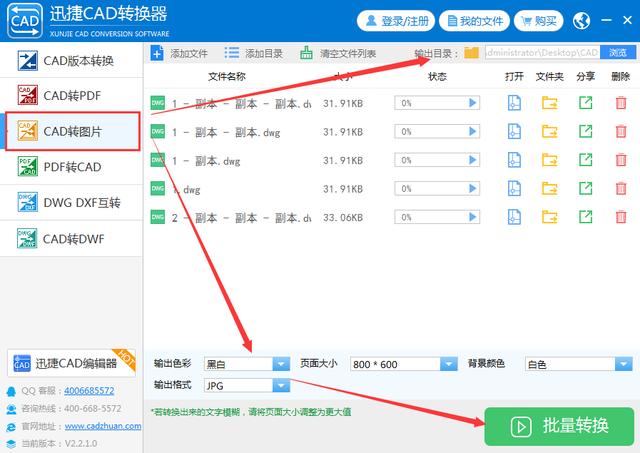640x453 pixels.
Task: Open 我的文件 from title bar
Action: pyautogui.click(x=474, y=21)
